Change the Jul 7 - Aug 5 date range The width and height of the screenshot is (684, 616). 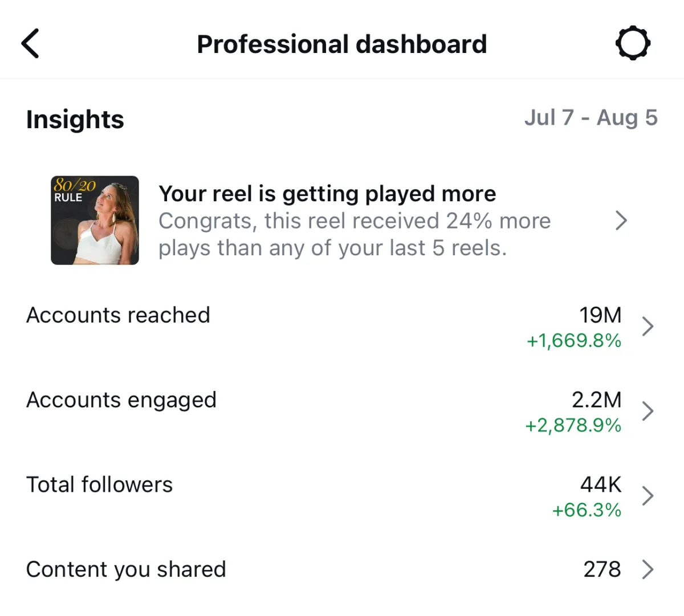591,118
